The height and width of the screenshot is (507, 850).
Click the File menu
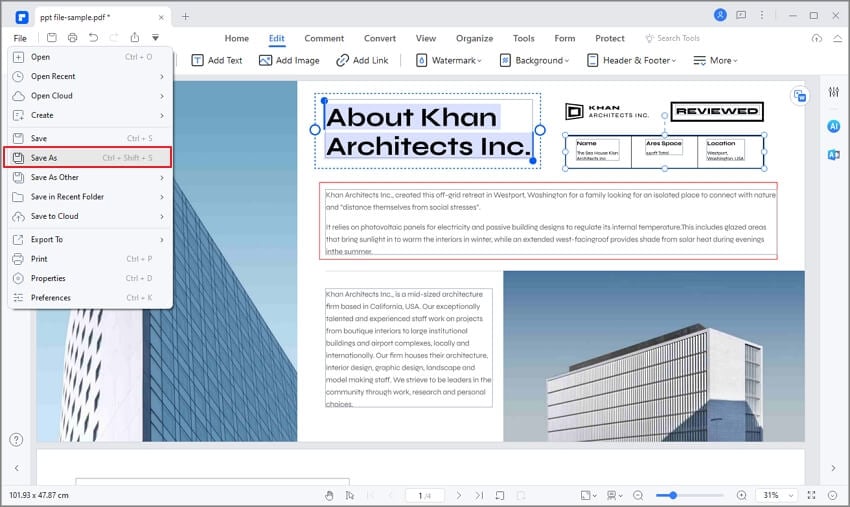click(x=20, y=38)
